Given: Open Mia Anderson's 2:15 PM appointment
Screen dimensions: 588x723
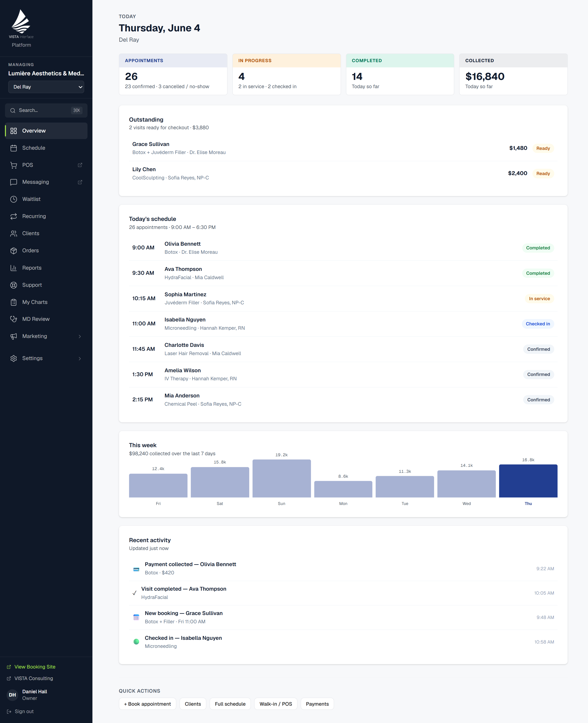Looking at the screenshot, I should [x=343, y=400].
